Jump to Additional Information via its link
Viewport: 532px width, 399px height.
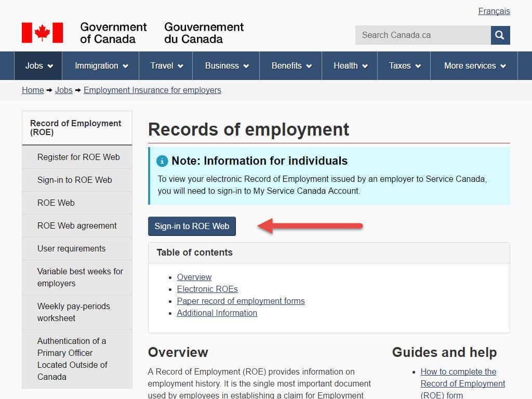217,313
